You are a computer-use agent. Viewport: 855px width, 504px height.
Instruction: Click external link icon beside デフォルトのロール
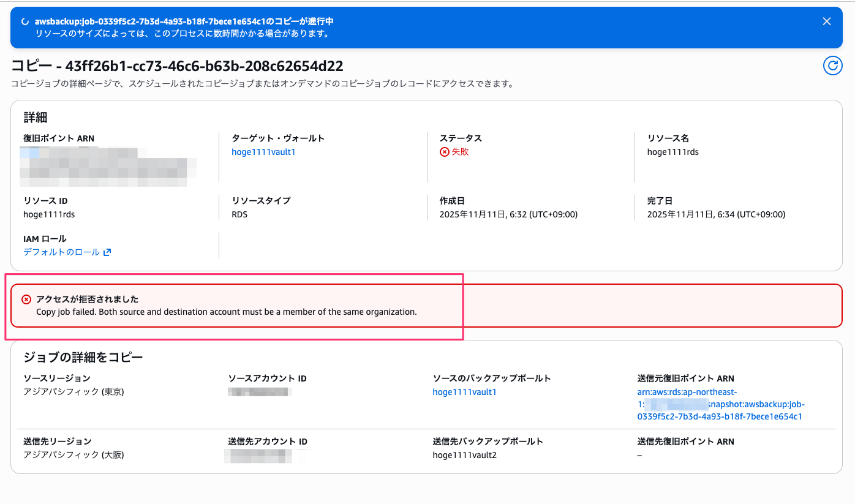(x=107, y=252)
